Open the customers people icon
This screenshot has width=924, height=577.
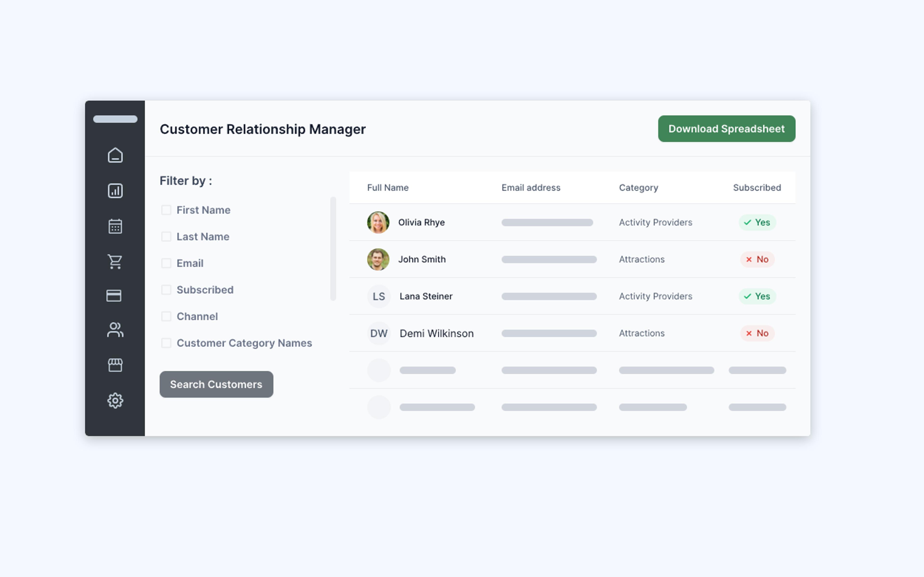[x=115, y=330]
